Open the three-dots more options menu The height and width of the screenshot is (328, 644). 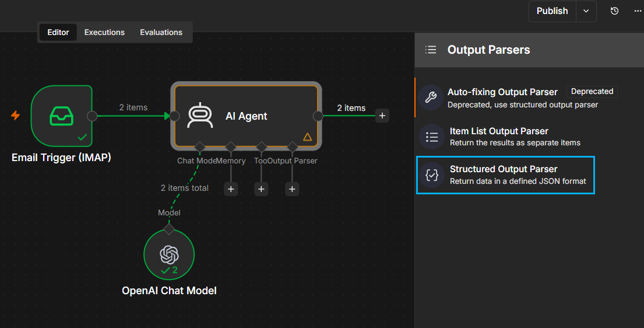(x=638, y=11)
